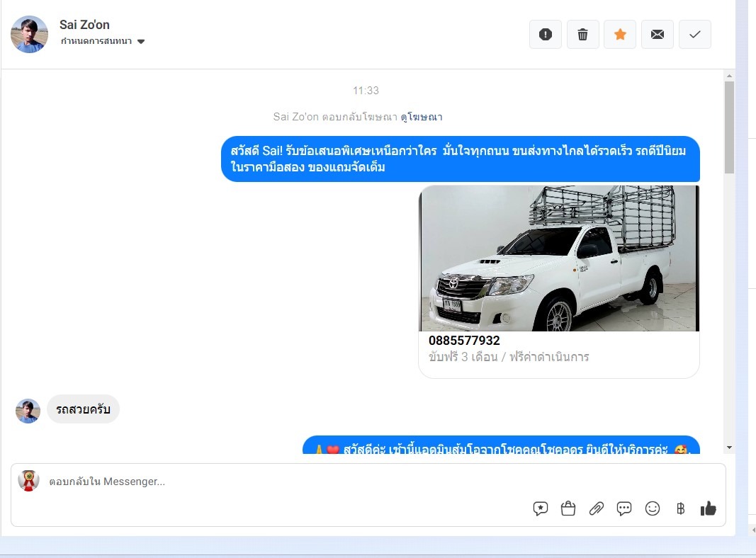Open the white pickup truck ad image
The width and height of the screenshot is (756, 558).
pos(559,258)
